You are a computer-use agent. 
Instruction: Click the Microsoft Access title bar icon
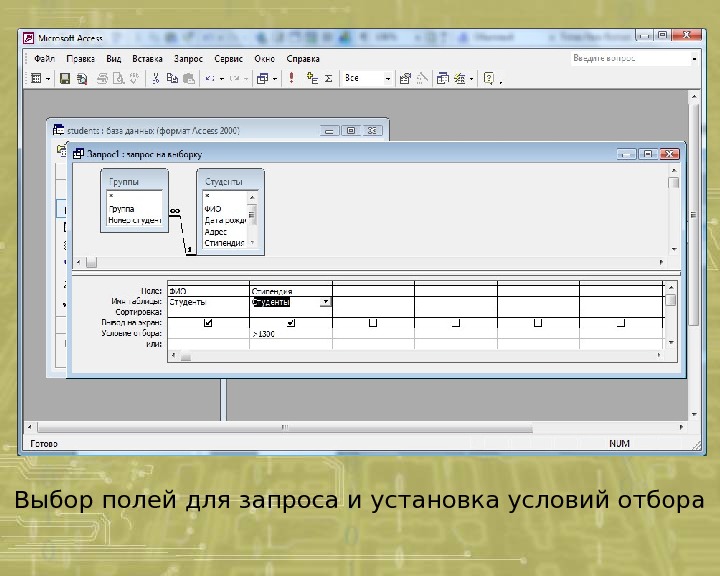pos(28,38)
